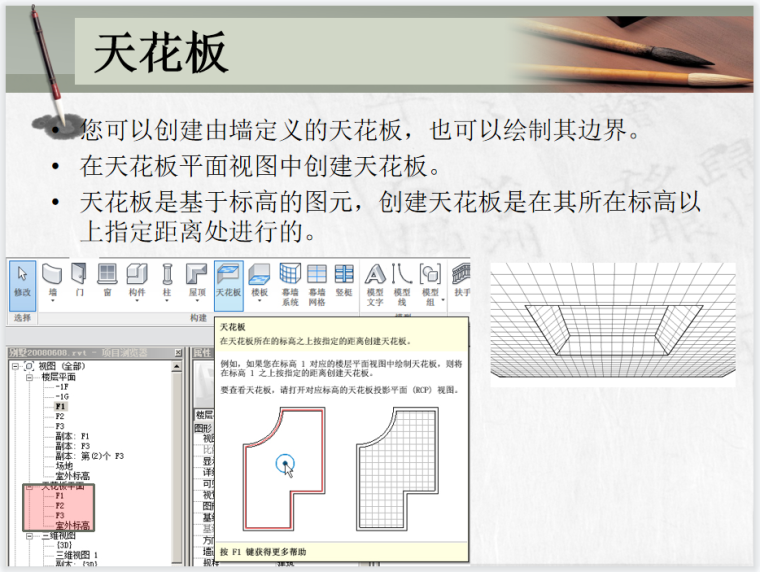Collapse the 楼层平面 tree node
Screen dimensions: 760x572
coord(30,377)
